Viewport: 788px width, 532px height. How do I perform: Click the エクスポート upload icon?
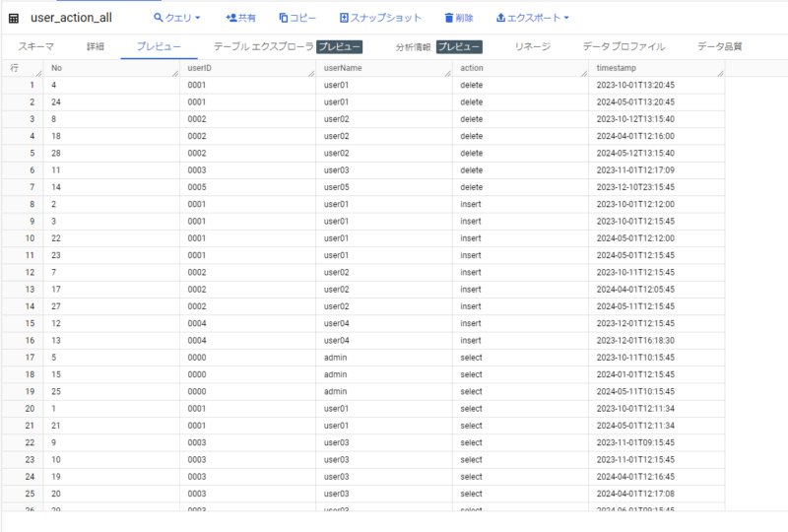coord(500,18)
